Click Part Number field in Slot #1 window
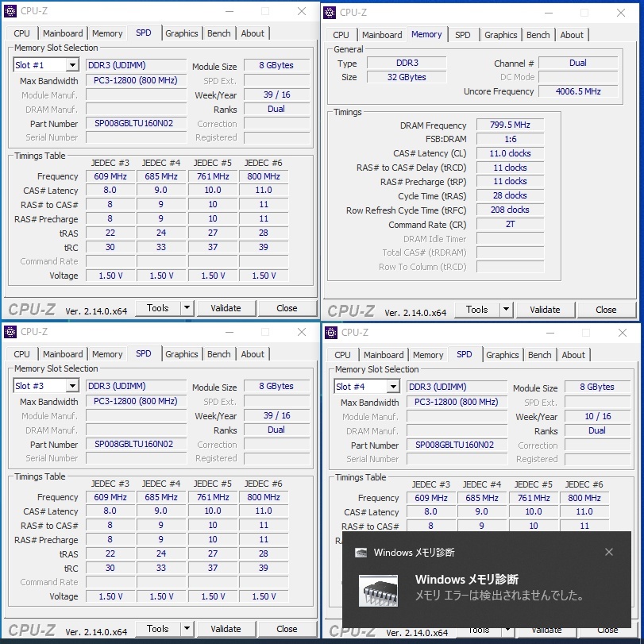Screen dimensions: 644x644 coord(136,123)
